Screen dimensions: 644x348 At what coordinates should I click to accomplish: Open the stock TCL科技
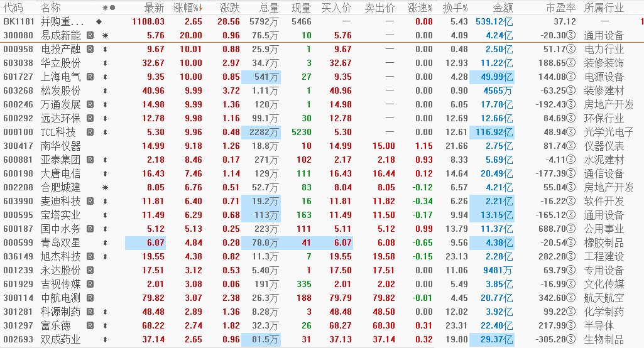pyautogui.click(x=58, y=132)
